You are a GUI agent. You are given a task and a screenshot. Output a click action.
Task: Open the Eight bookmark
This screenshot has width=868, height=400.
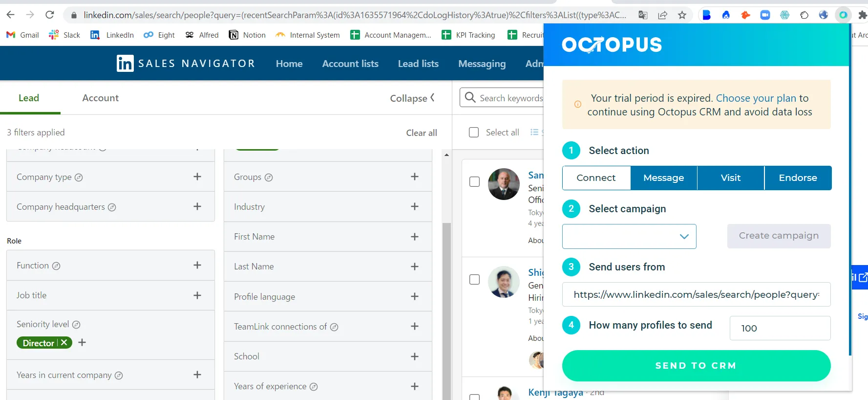(x=159, y=35)
